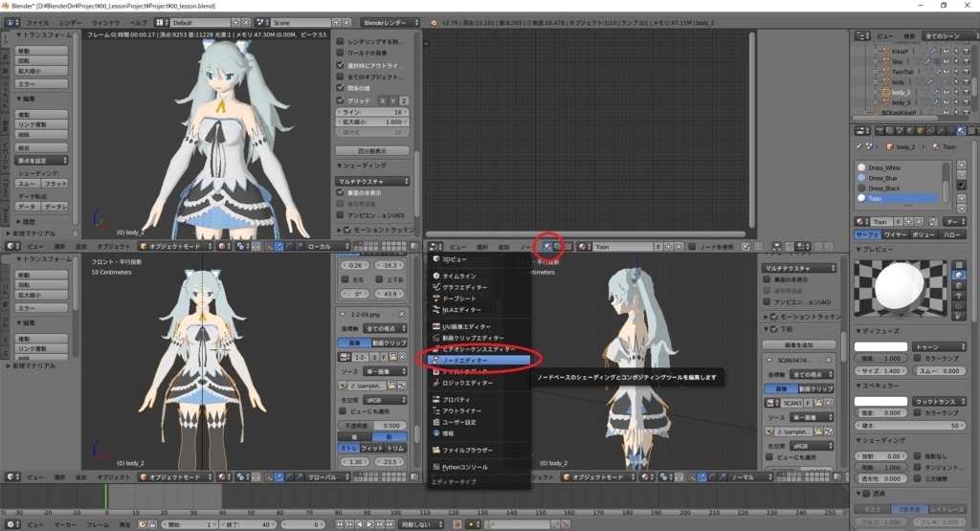980x531 pixels.
Task: Click the specular white color swatch
Action: tap(880, 401)
